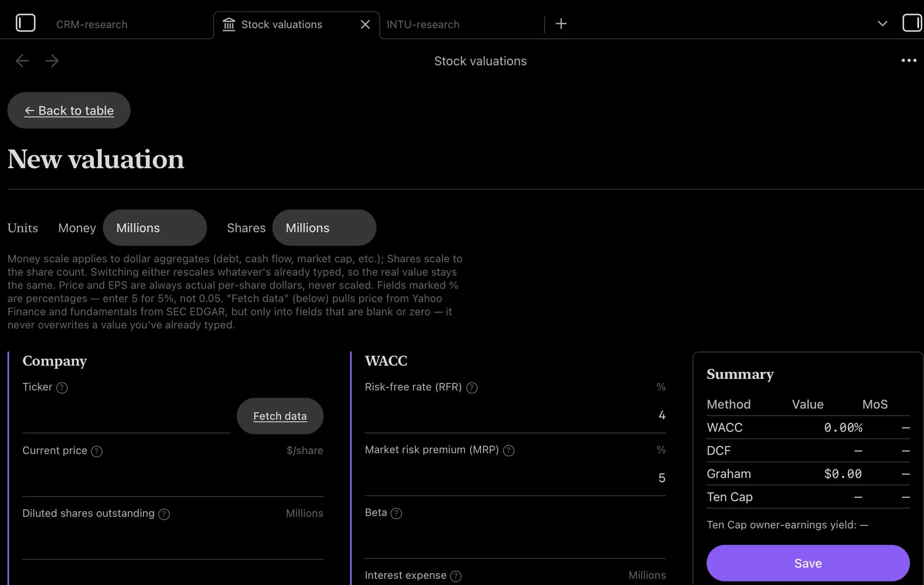924x585 pixels.
Task: Focus the Diluted shares outstanding input
Action: pyautogui.click(x=173, y=541)
